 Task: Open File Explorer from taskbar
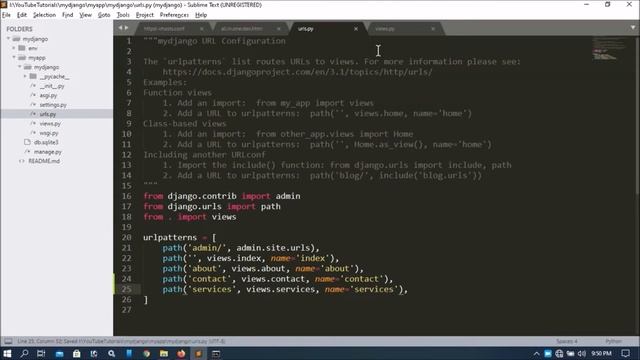click(164, 353)
